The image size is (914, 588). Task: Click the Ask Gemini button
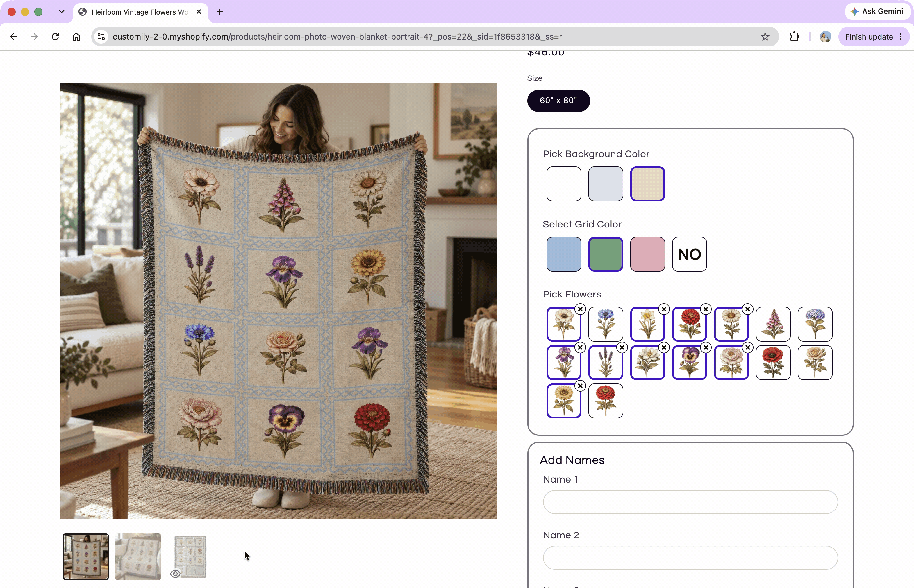click(x=878, y=11)
